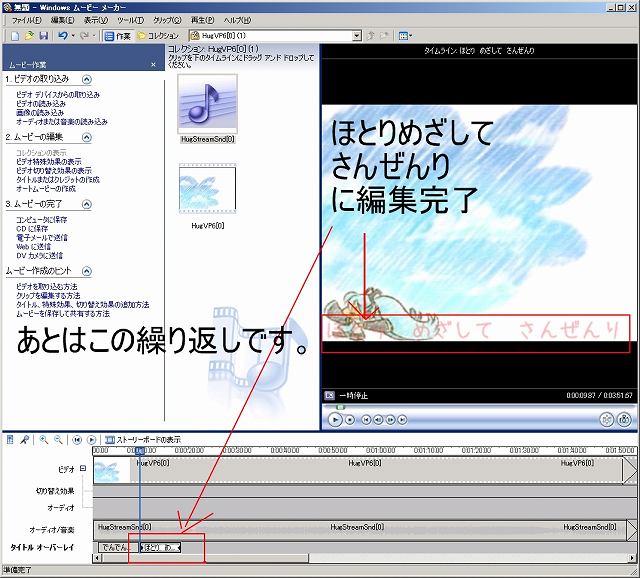
Task: Click the fullscreen icon beside 一時停止
Action: point(329,396)
